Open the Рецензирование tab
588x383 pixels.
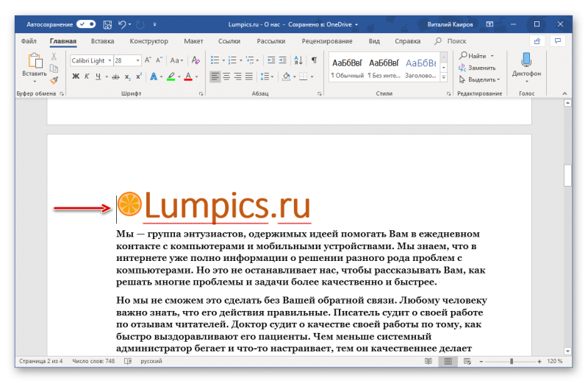click(x=327, y=41)
